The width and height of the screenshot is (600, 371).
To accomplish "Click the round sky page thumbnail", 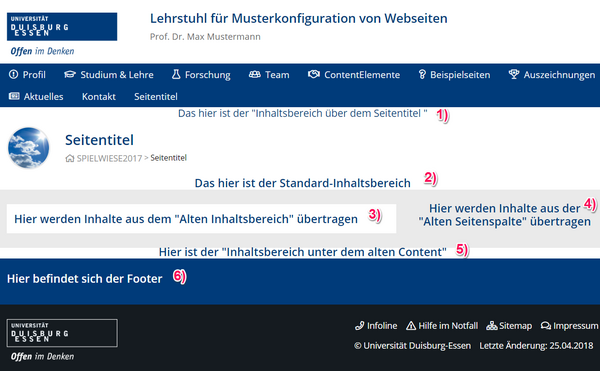I will 29,148.
